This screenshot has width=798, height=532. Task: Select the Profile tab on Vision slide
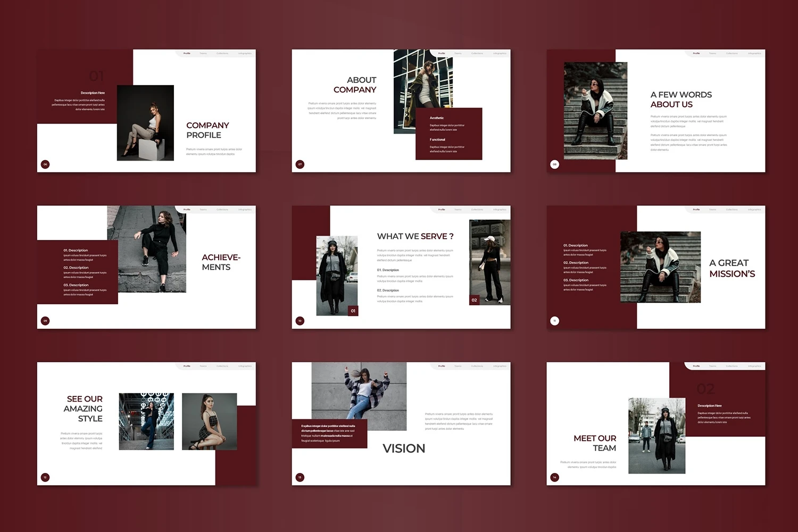click(x=442, y=366)
